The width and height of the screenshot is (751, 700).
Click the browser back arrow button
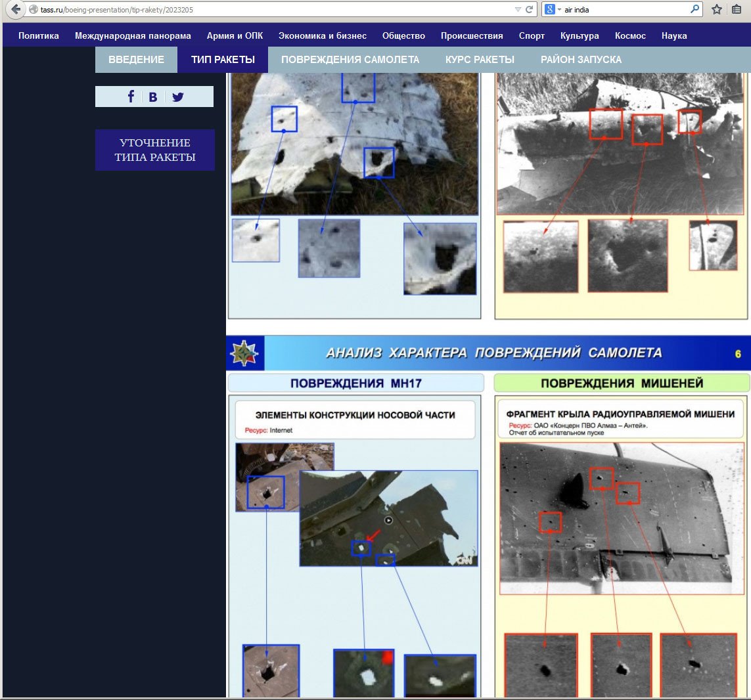(x=16, y=10)
